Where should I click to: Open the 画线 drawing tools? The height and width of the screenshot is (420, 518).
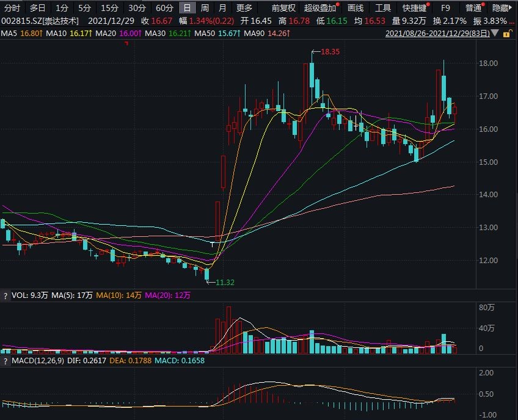click(x=356, y=8)
